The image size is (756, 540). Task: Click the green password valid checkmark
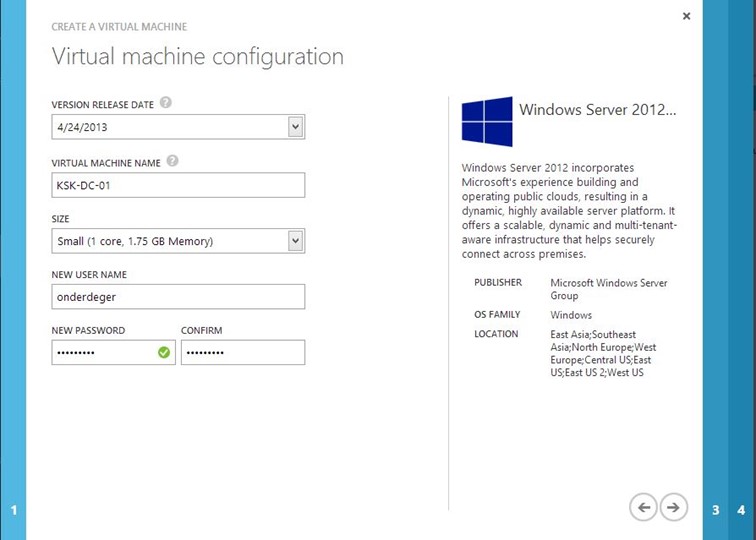(x=164, y=352)
